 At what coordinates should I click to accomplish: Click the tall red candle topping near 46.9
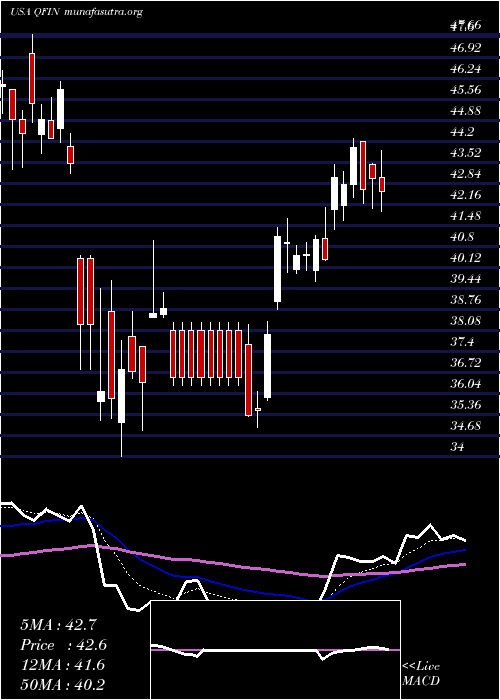pyautogui.click(x=32, y=79)
